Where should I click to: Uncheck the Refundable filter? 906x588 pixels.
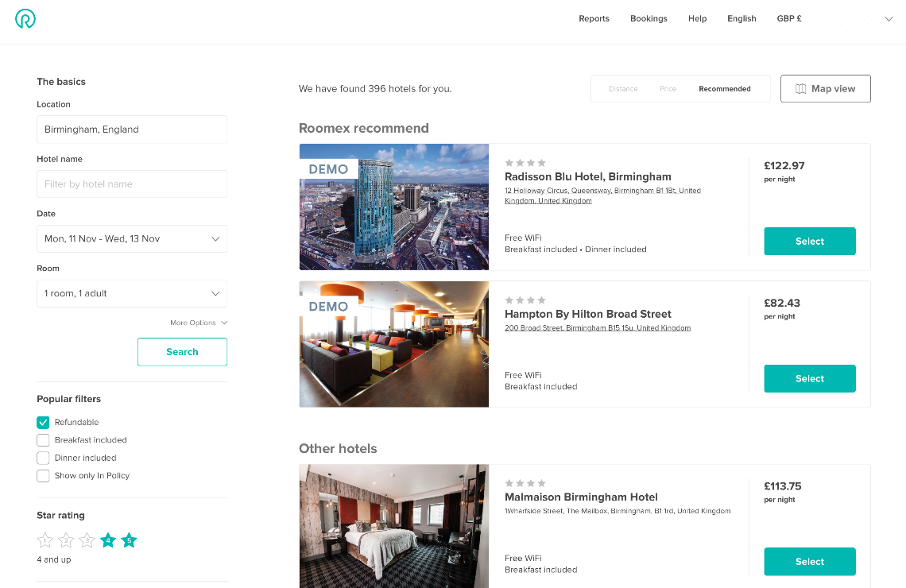pyautogui.click(x=43, y=422)
